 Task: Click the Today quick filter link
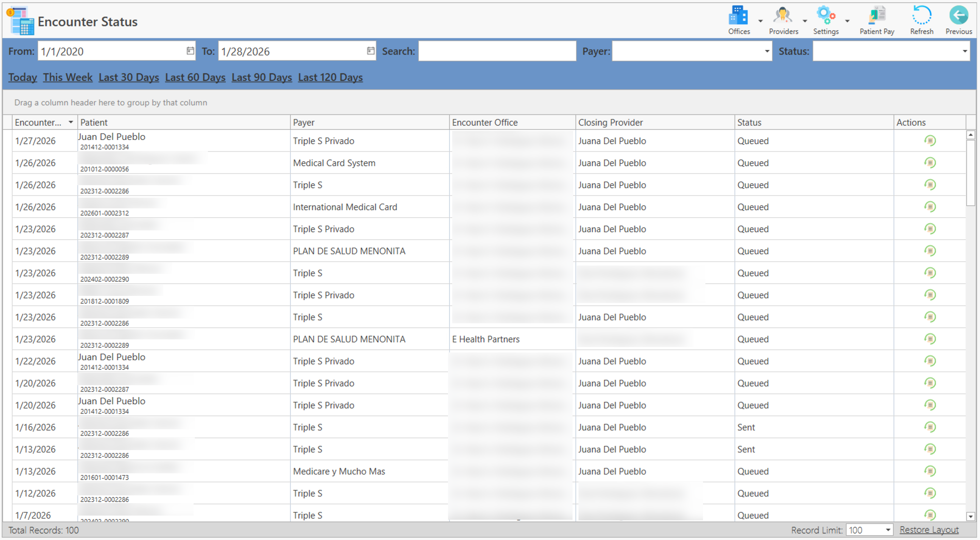(22, 77)
